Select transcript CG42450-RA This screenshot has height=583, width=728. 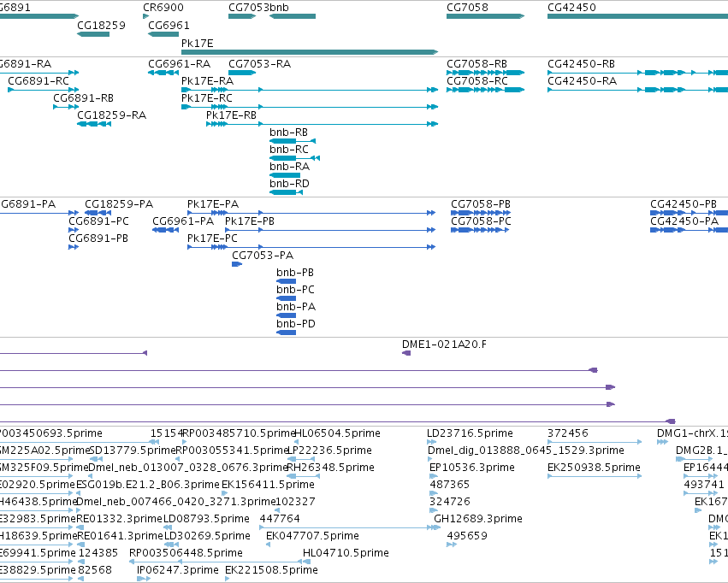coord(637,90)
